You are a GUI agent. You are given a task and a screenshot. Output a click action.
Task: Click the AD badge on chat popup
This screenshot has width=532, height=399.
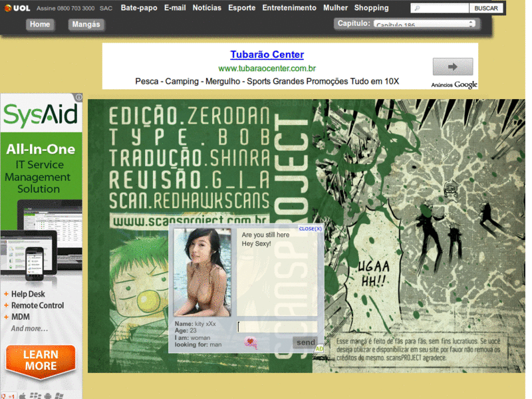tap(319, 348)
